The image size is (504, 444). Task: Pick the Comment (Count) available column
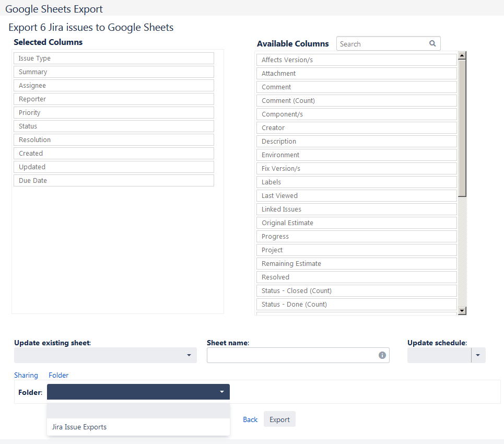coord(357,101)
